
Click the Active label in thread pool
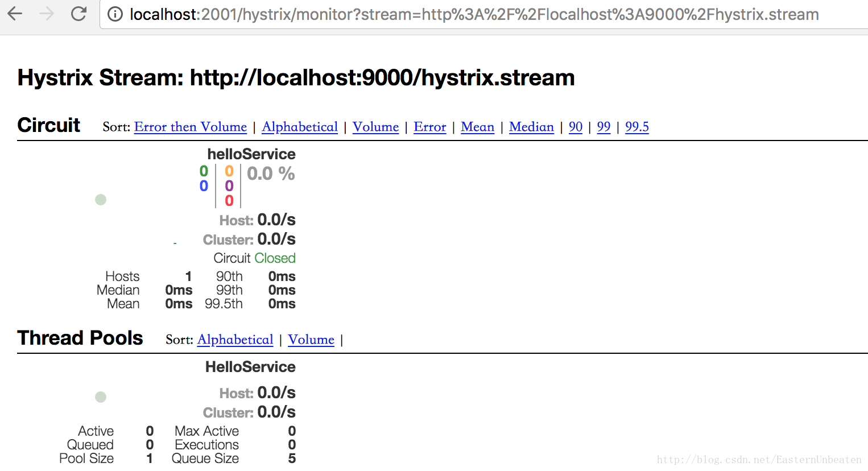pyautogui.click(x=96, y=431)
